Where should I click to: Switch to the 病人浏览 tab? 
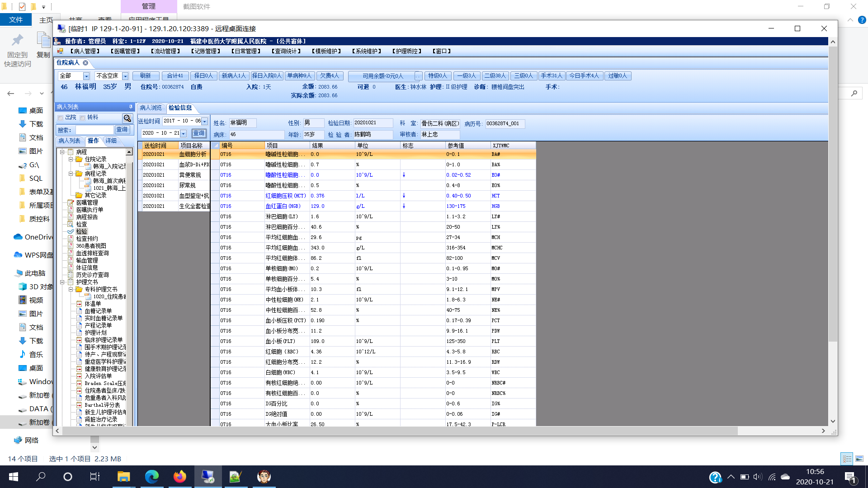(151, 108)
